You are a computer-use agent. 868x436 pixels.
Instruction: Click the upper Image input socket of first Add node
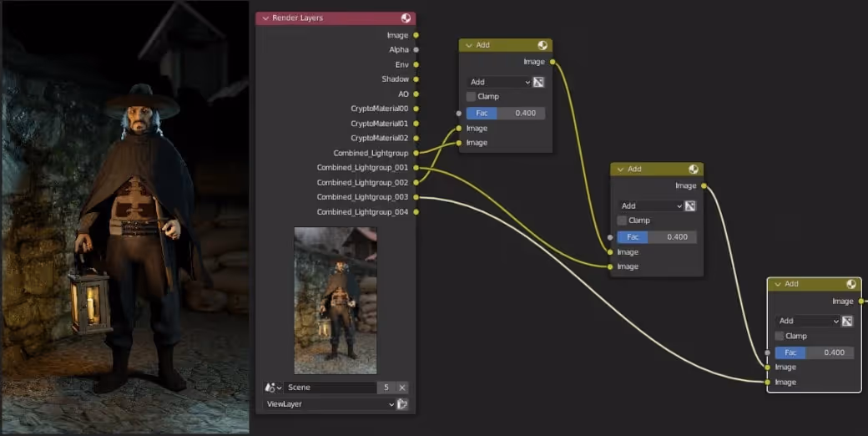459,129
